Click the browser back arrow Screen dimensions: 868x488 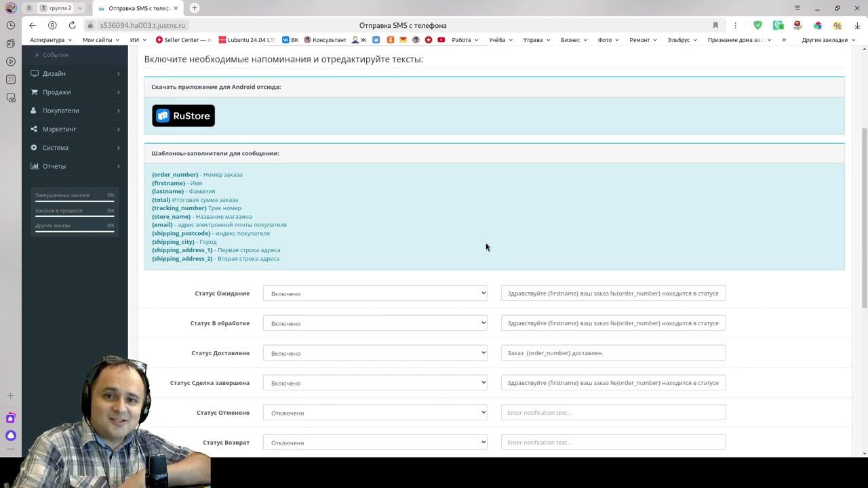click(32, 25)
